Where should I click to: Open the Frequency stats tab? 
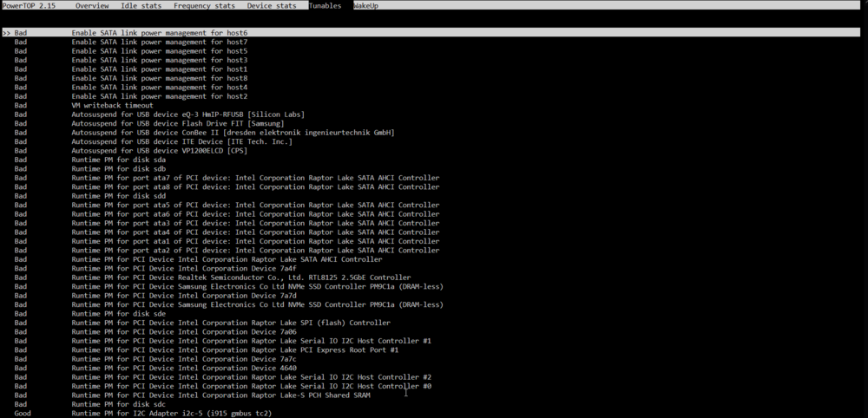(204, 5)
